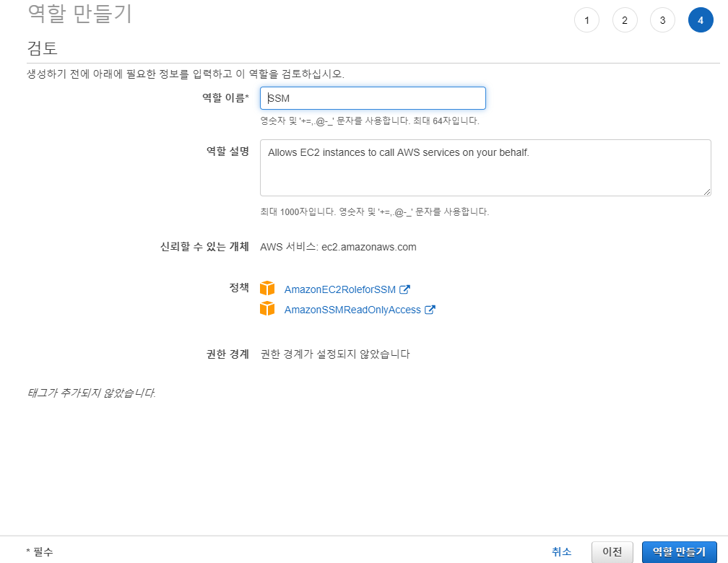Select the text ec2.amazonaws.com trusted entity
Image resolution: width=728 pixels, height=563 pixels.
click(x=368, y=247)
